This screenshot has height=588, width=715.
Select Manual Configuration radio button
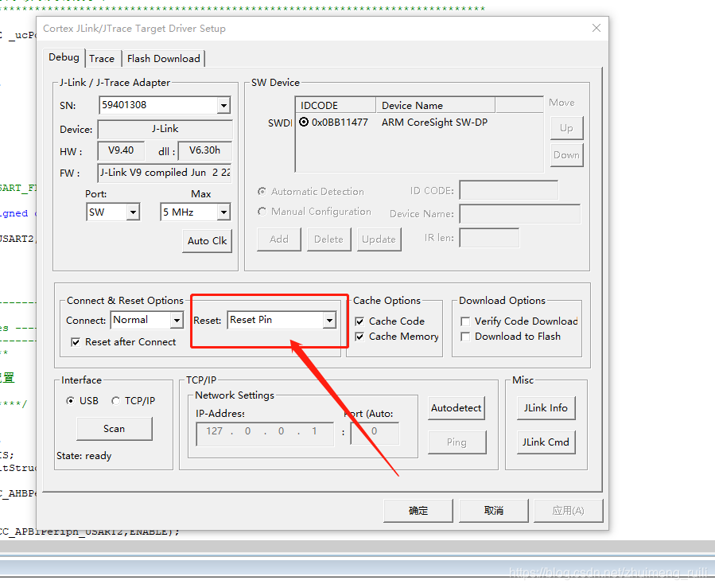pyautogui.click(x=262, y=212)
